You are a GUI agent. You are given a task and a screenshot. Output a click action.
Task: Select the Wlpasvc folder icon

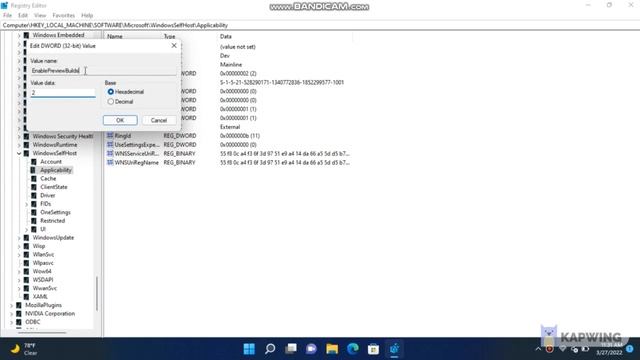point(27,263)
